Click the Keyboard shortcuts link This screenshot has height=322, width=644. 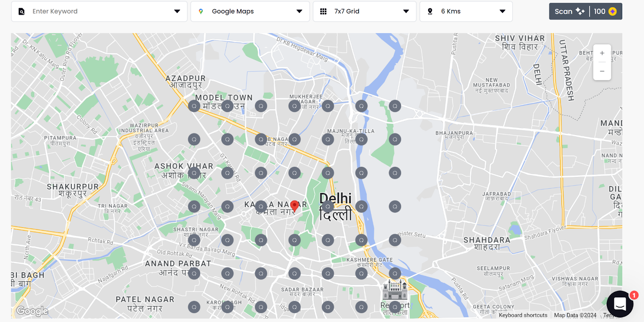coord(523,315)
